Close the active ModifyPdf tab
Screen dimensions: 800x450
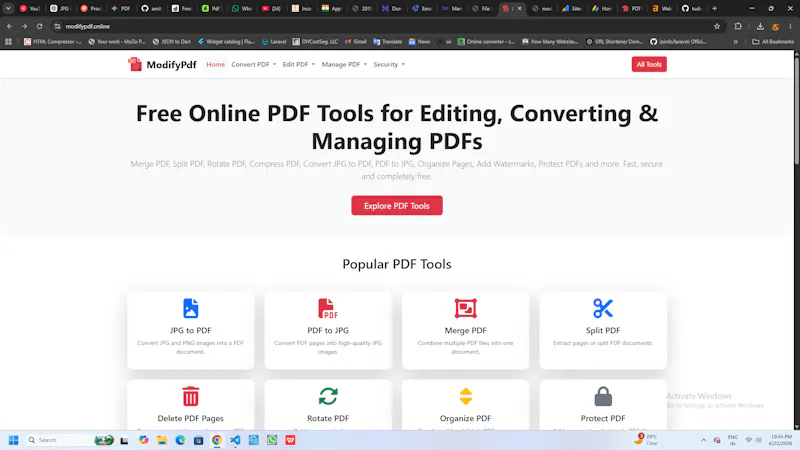click(519, 8)
